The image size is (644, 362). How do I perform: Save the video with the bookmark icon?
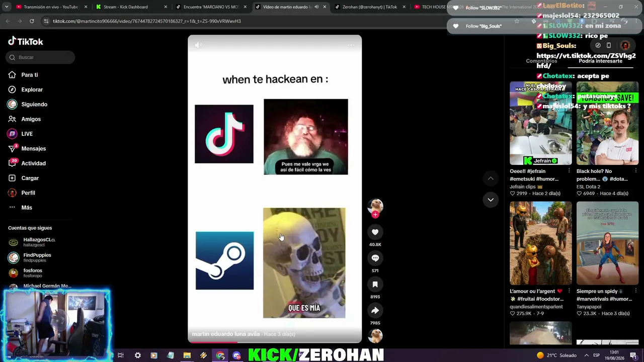375,284
